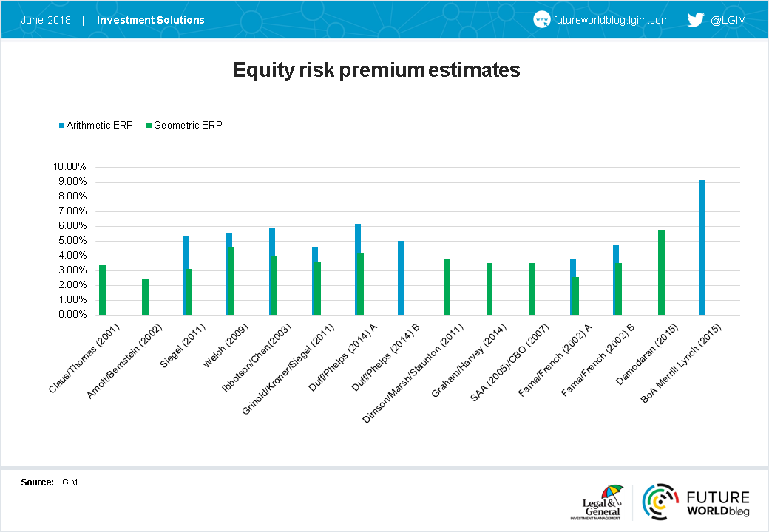Image resolution: width=769 pixels, height=532 pixels.
Task: Click the Source: LGIM footer text
Action: point(49,482)
